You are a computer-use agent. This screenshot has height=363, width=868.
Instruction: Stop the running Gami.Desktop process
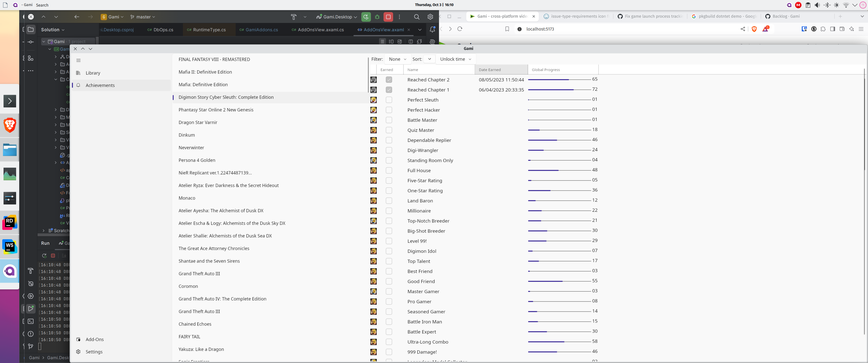[x=388, y=17]
